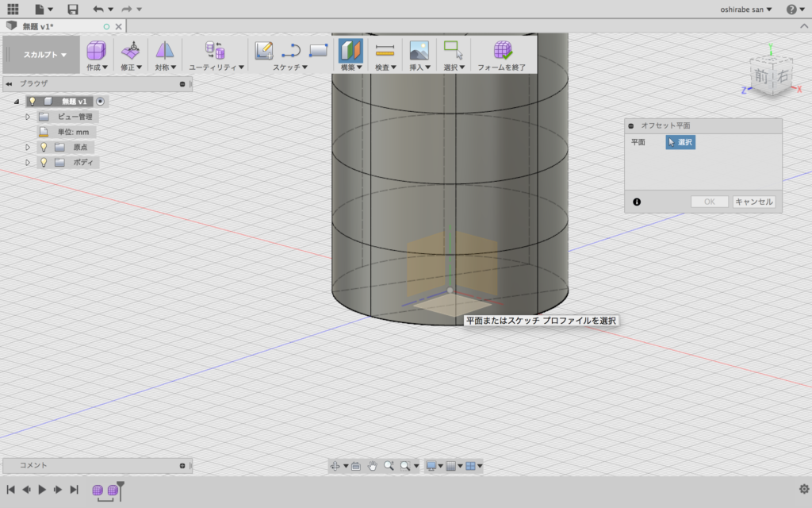Image resolution: width=812 pixels, height=508 pixels.
Task: Activate the 無題 v1 component radio button
Action: [100, 102]
